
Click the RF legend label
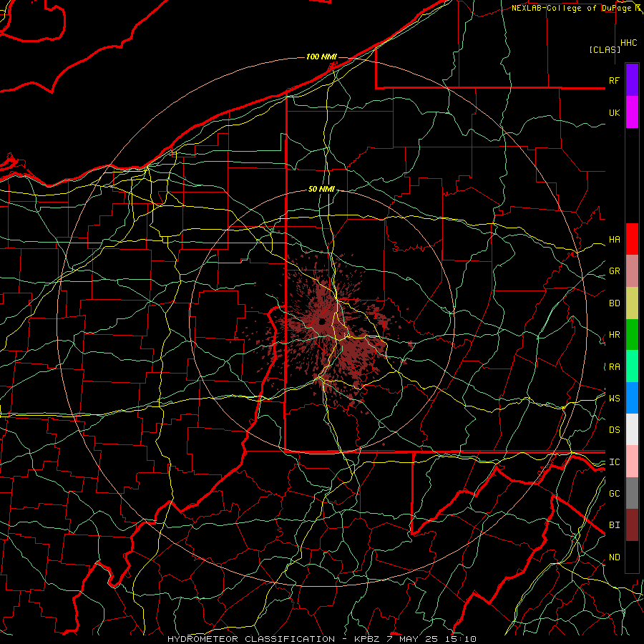click(x=614, y=80)
